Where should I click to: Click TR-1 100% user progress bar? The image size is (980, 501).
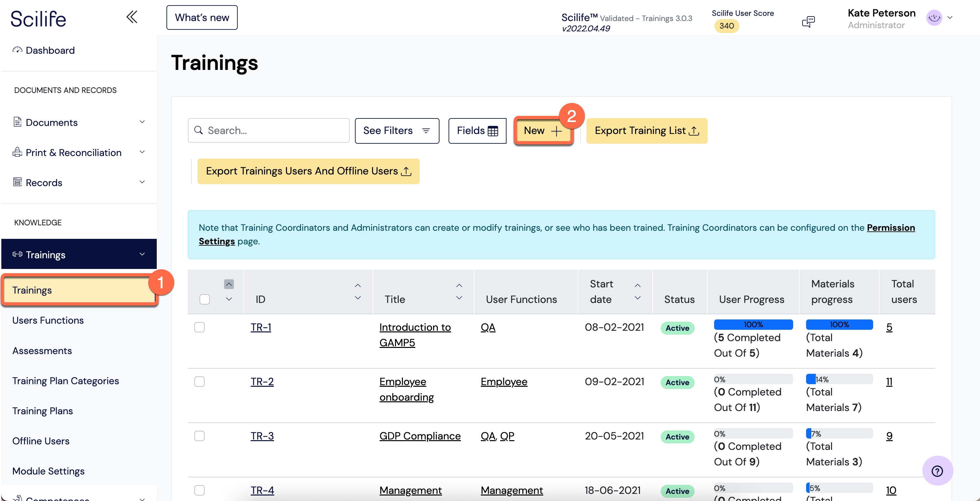pos(753,324)
